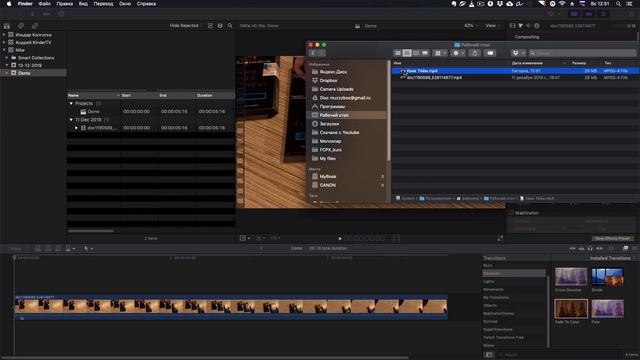Enable the Stabilization checkbox in the inspector
640x360 pixels.
(511, 213)
